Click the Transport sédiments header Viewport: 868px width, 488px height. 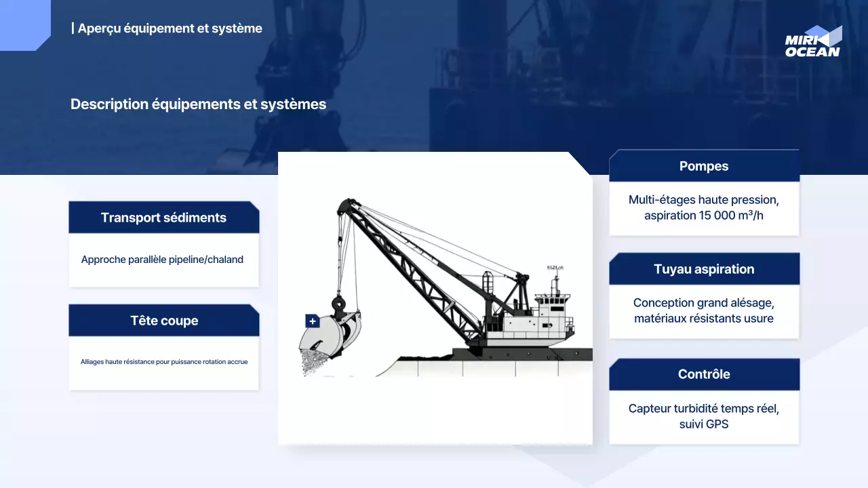click(163, 218)
